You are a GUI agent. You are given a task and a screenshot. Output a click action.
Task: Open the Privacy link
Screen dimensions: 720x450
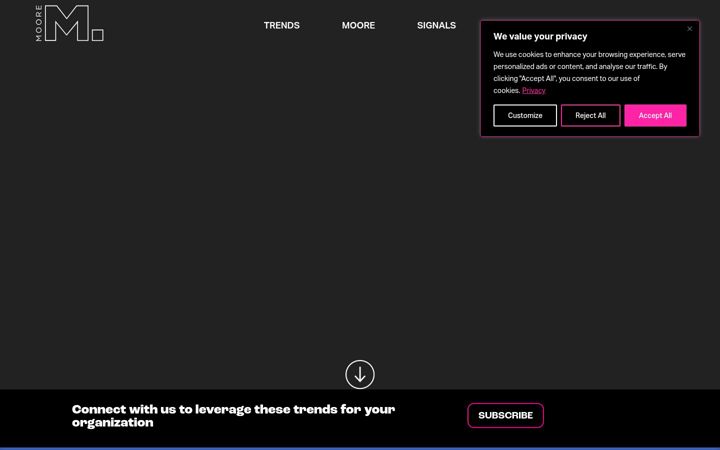point(534,90)
